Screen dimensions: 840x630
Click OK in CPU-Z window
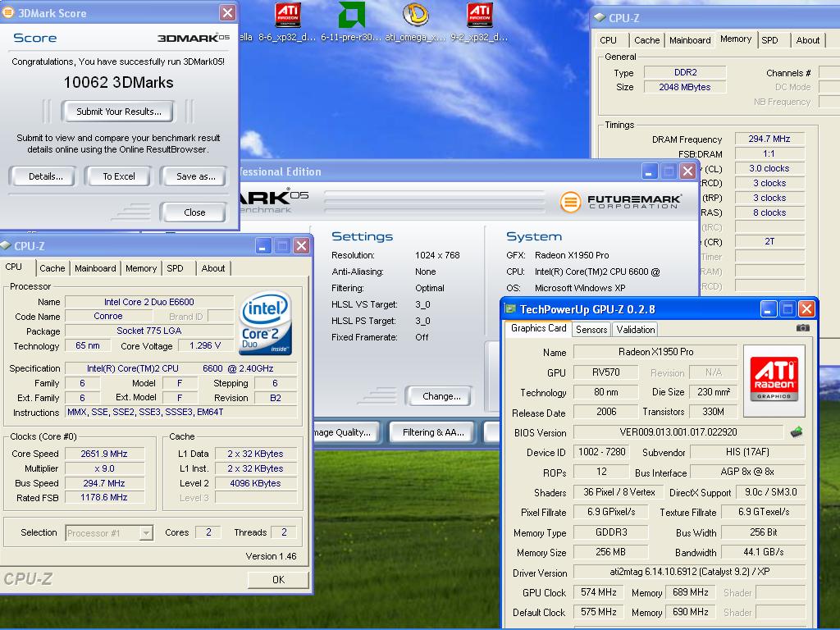point(278,580)
